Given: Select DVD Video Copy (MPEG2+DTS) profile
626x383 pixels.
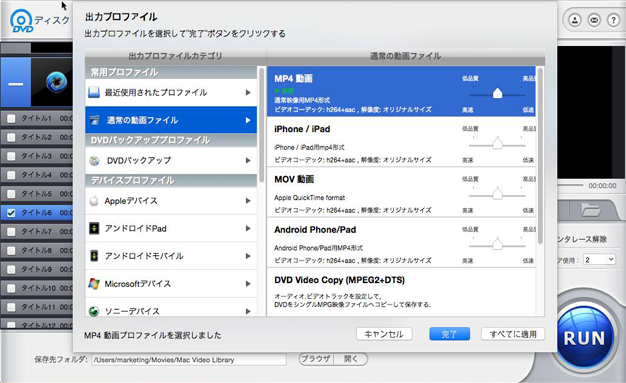Looking at the screenshot, I should click(x=401, y=293).
